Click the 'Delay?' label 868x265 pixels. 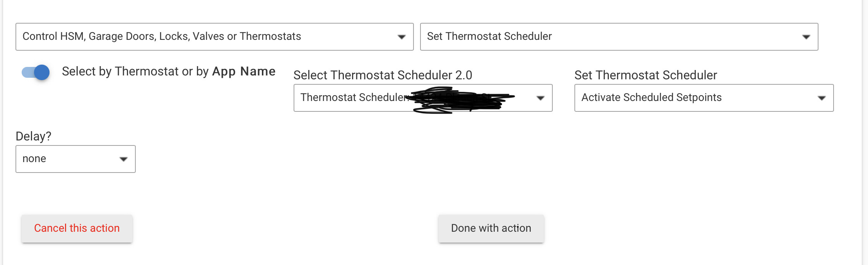coord(33,136)
